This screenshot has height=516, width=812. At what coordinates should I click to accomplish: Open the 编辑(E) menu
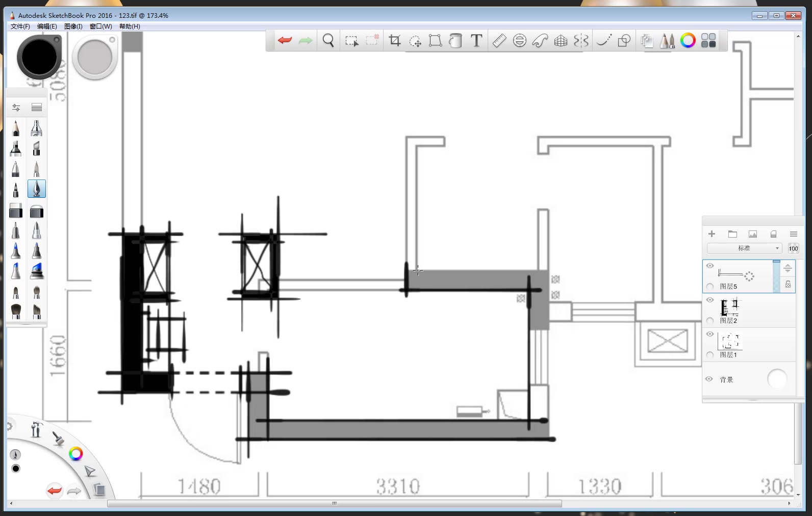pos(47,27)
